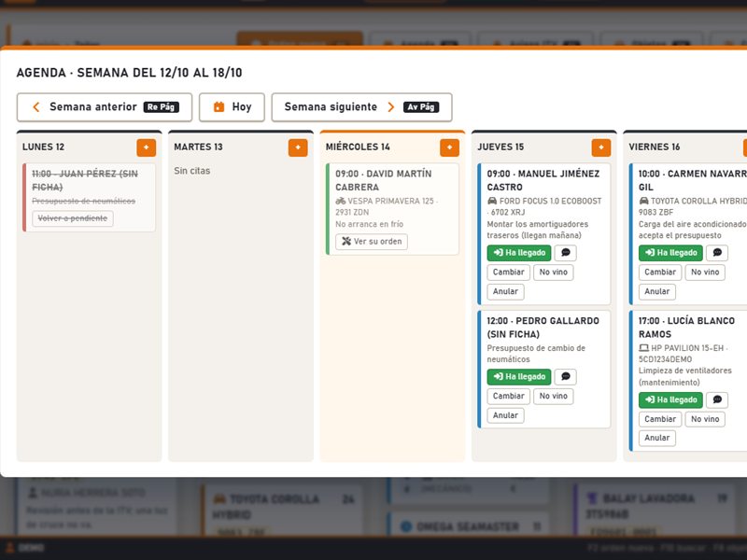Click Anular for Pedro Gallardo
Image resolution: width=747 pixels, height=560 pixels.
(x=505, y=415)
